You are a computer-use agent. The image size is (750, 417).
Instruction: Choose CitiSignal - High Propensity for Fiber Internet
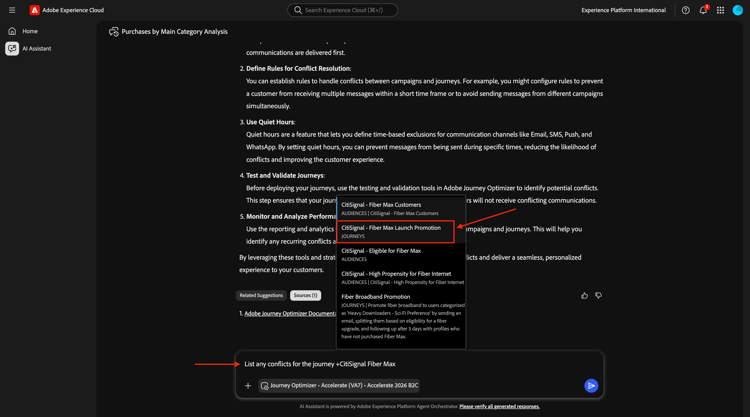coord(401,277)
